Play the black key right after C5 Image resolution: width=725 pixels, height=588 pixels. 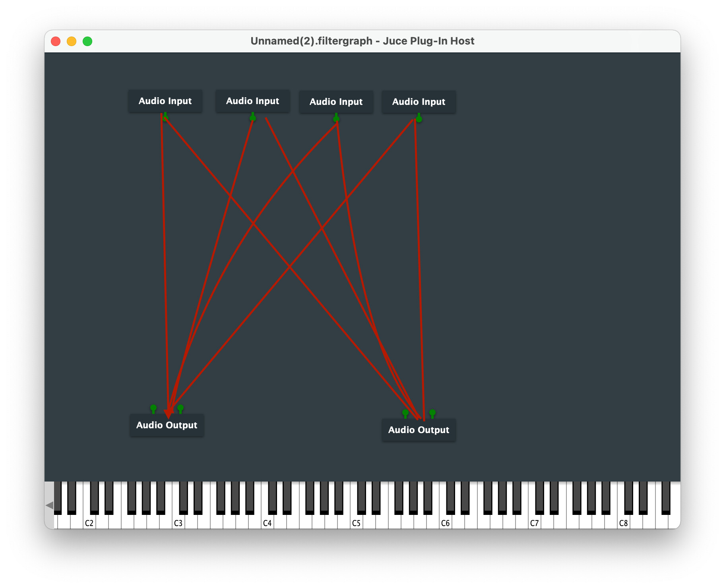tap(361, 497)
